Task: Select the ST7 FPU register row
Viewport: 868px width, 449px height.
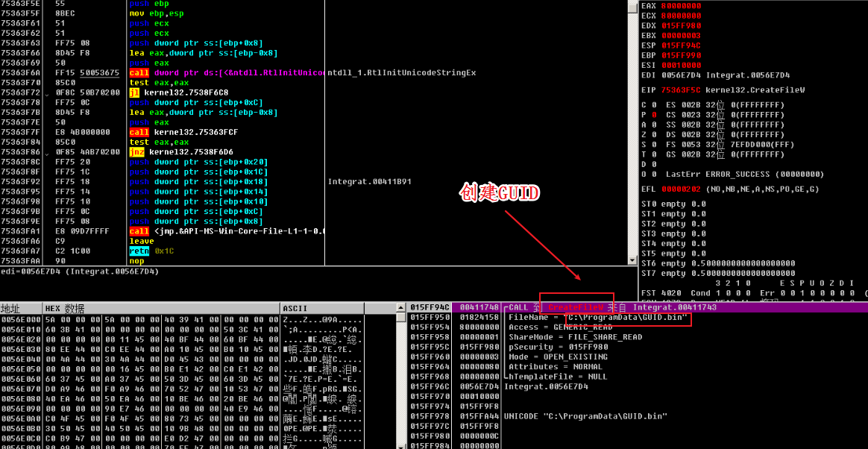Action: (718, 273)
